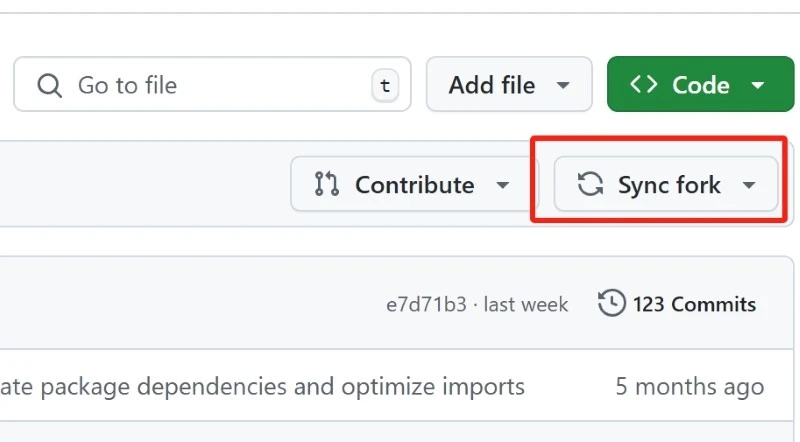Click the circular arrows Sync fork icon

[590, 184]
